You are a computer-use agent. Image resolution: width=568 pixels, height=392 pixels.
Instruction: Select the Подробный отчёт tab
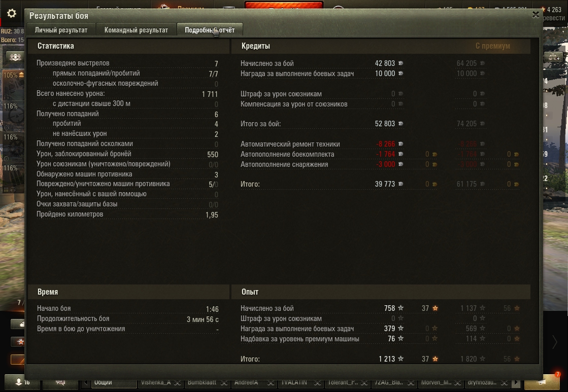pos(210,30)
